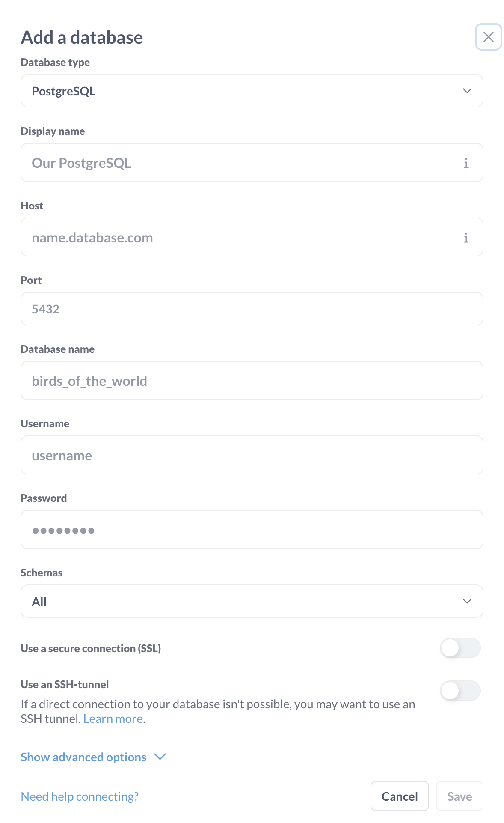Screen dimensions: 504x823
Task: Open the Database type dropdown
Action: [252, 91]
